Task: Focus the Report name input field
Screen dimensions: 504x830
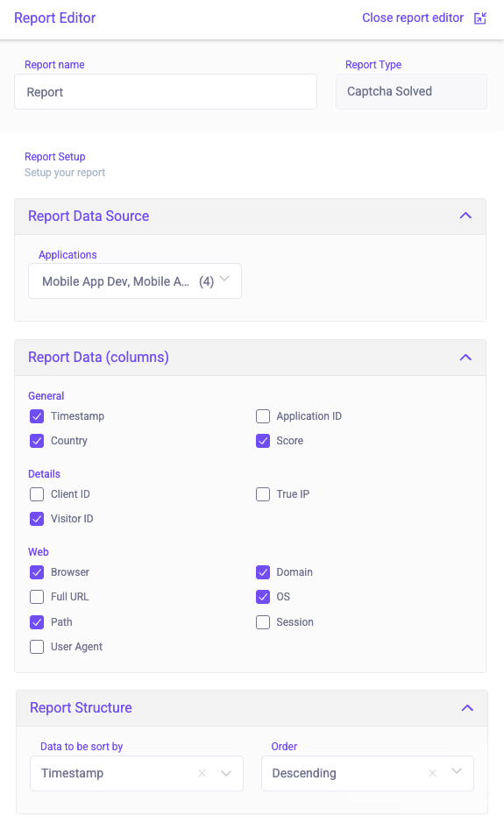Action: [x=166, y=92]
